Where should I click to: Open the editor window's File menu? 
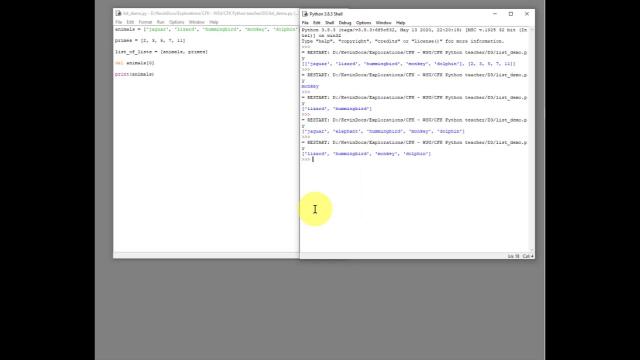click(118, 22)
